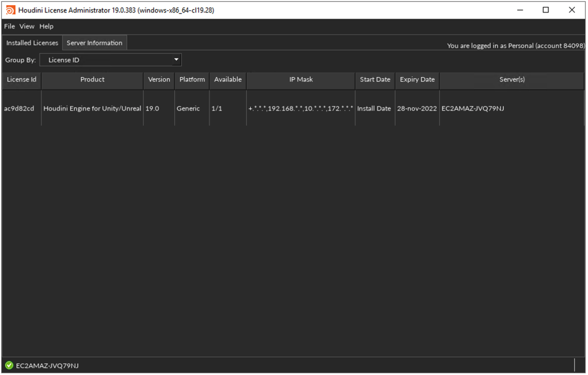The height and width of the screenshot is (375, 588).
Task: Open the File menu
Action: click(x=10, y=26)
